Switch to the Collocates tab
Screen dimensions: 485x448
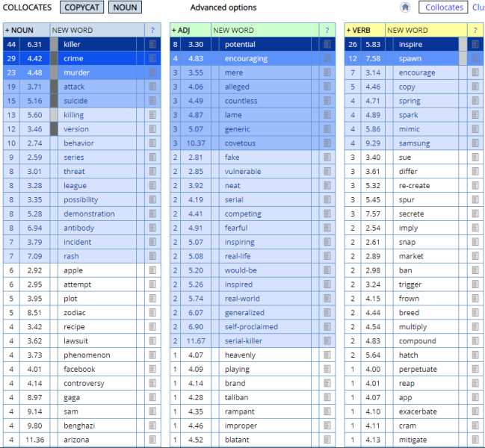click(444, 7)
